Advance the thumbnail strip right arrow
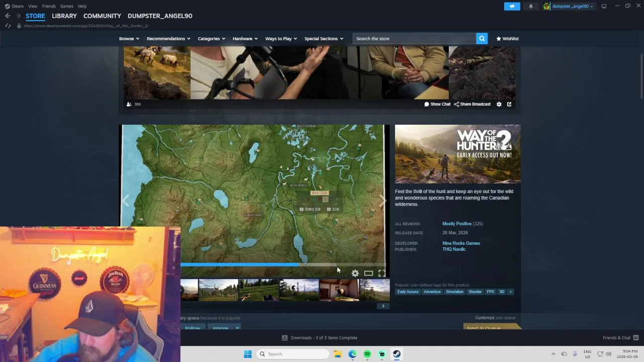 [383, 306]
